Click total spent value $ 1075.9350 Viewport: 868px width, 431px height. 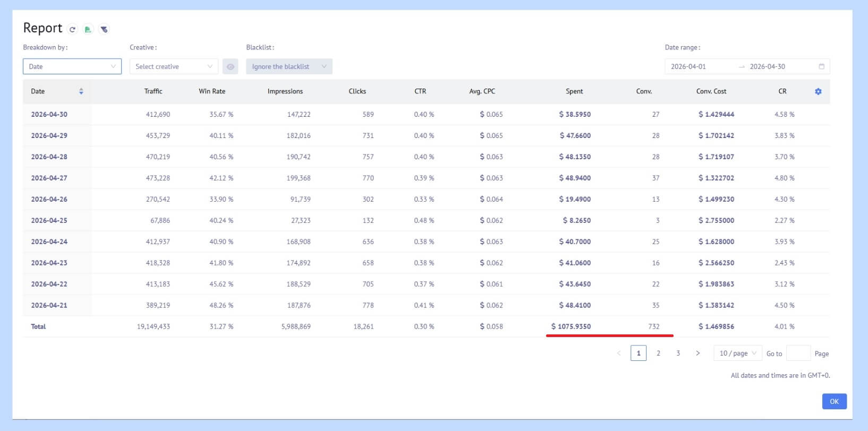tap(571, 326)
